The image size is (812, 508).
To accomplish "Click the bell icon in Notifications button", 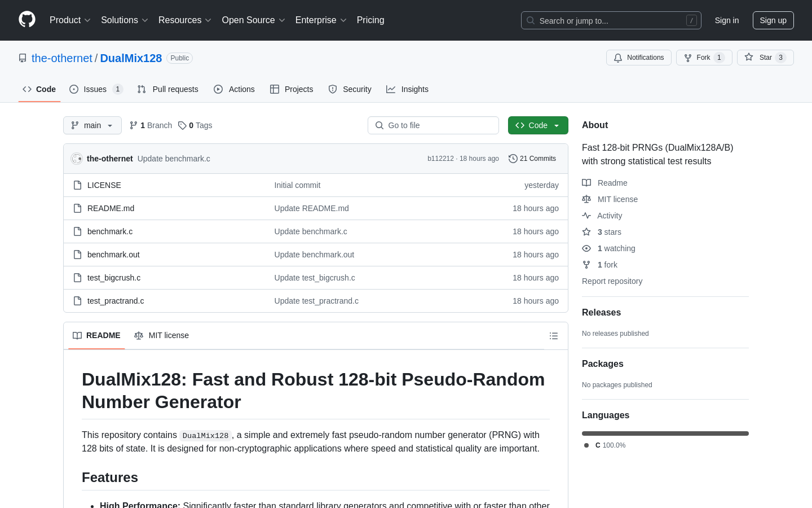I will (618, 58).
